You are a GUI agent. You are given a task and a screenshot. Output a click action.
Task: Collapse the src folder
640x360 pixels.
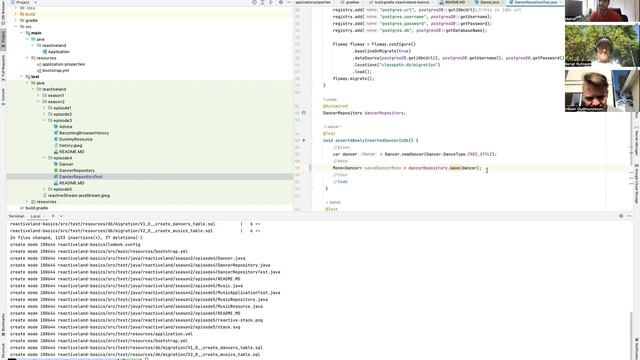[x=16, y=27]
